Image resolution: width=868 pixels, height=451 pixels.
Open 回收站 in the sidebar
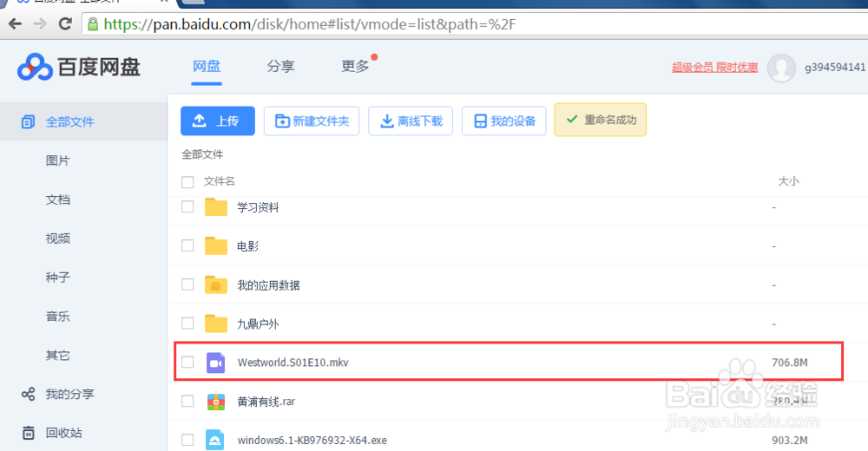point(63,433)
